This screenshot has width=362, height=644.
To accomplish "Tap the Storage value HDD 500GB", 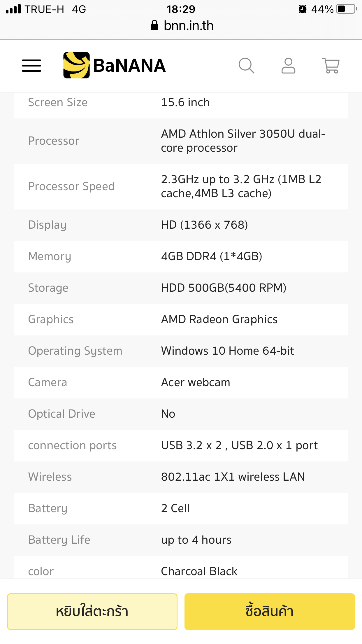I will (224, 288).
